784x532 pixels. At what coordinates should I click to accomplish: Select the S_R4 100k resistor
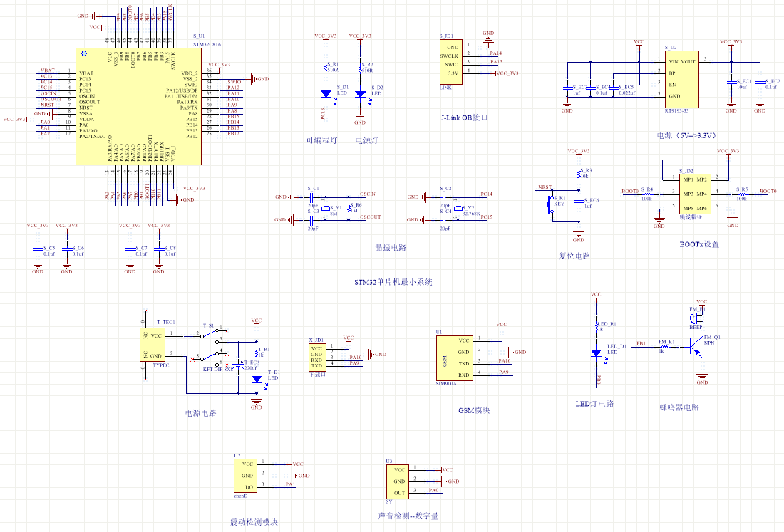pyautogui.click(x=647, y=194)
